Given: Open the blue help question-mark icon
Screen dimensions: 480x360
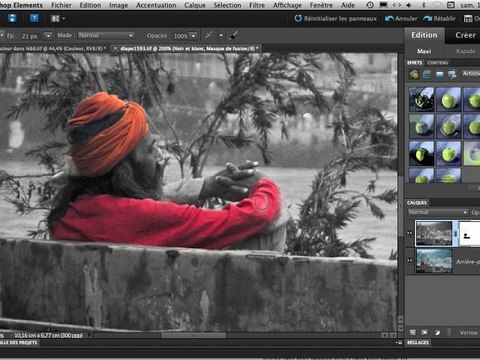Looking at the screenshot, I should point(34,18).
